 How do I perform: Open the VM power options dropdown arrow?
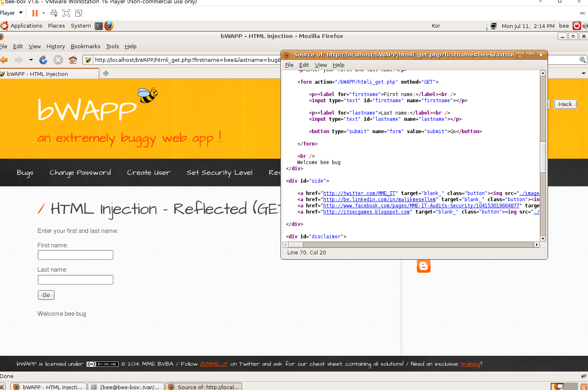(44, 13)
